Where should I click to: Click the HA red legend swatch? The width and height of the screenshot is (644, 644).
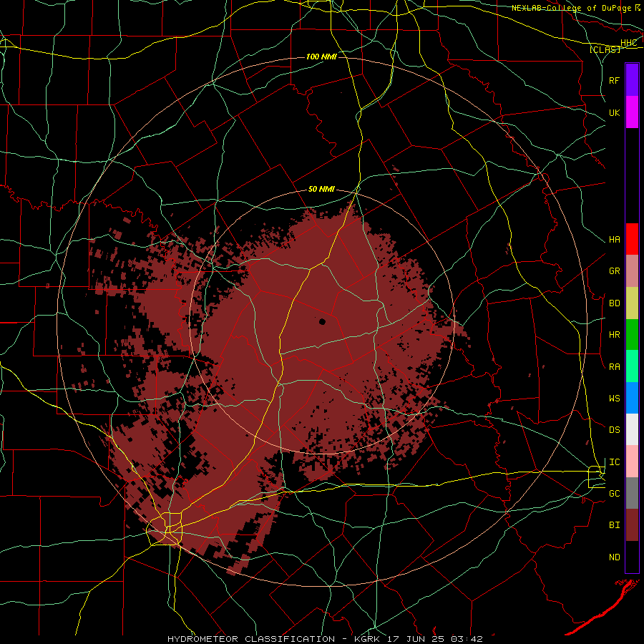pyautogui.click(x=632, y=239)
